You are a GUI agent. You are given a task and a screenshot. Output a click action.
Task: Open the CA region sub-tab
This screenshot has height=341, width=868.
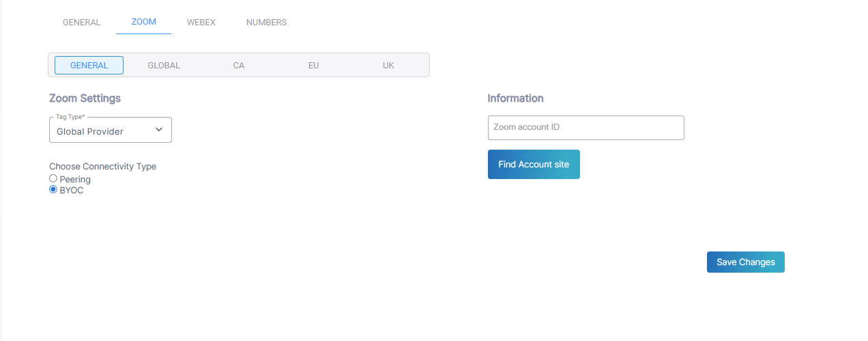pos(238,66)
